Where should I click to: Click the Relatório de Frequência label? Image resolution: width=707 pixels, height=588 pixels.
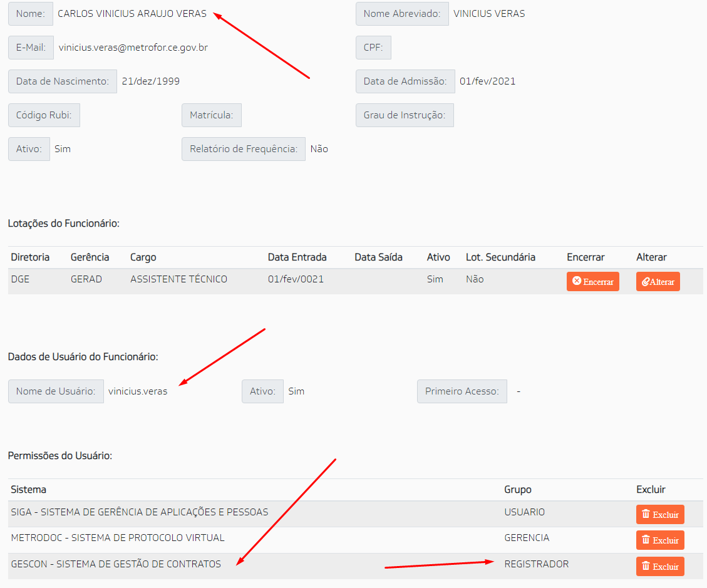244,149
